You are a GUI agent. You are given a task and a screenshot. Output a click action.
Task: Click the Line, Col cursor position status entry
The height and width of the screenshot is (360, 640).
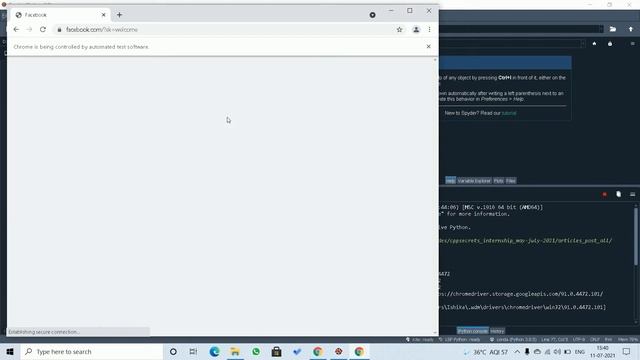pos(554,340)
